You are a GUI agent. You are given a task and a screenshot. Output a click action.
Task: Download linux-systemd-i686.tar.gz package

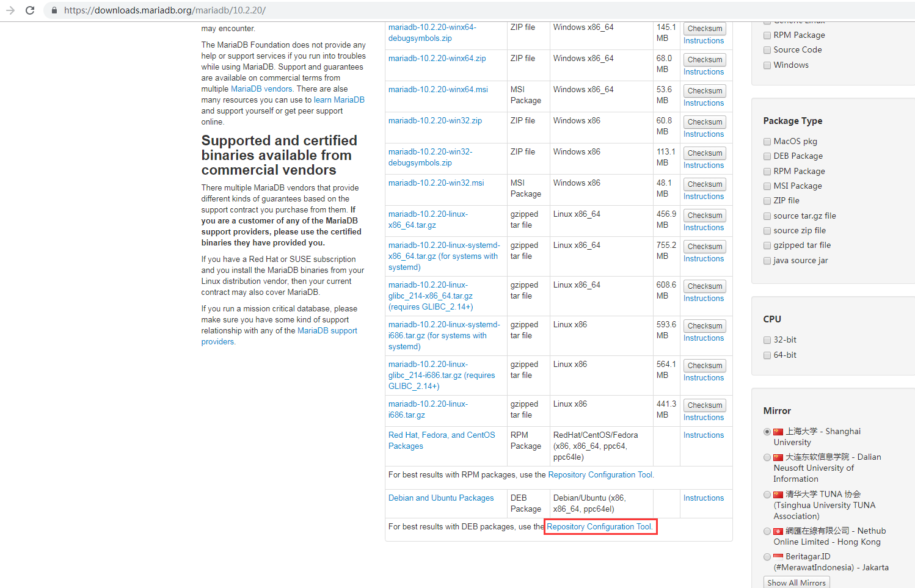(444, 335)
